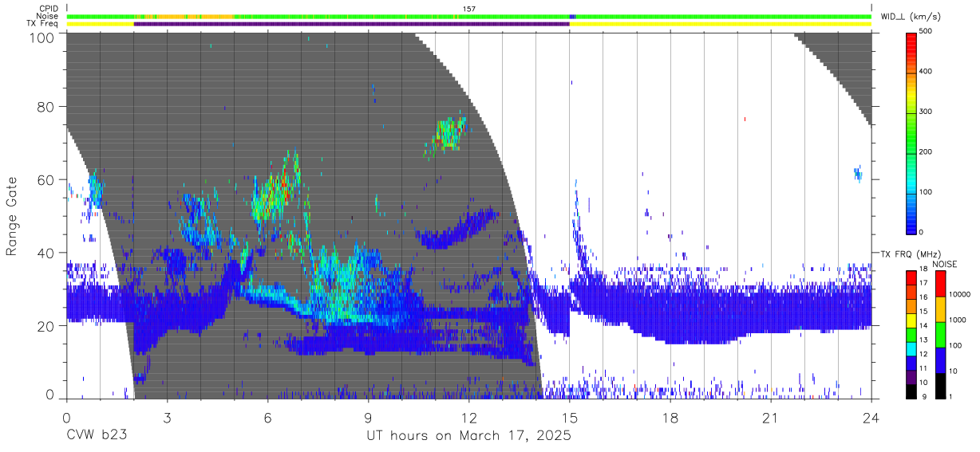Image resolution: width=980 pixels, height=452 pixels.
Task: Click the 10000 tick on NOISE legend
Action: (x=959, y=294)
